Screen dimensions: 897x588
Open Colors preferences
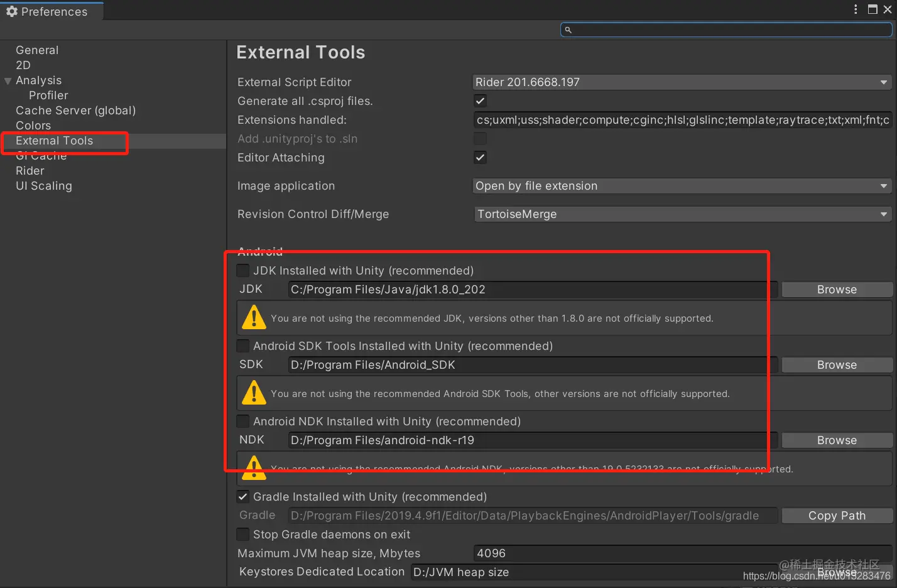33,126
